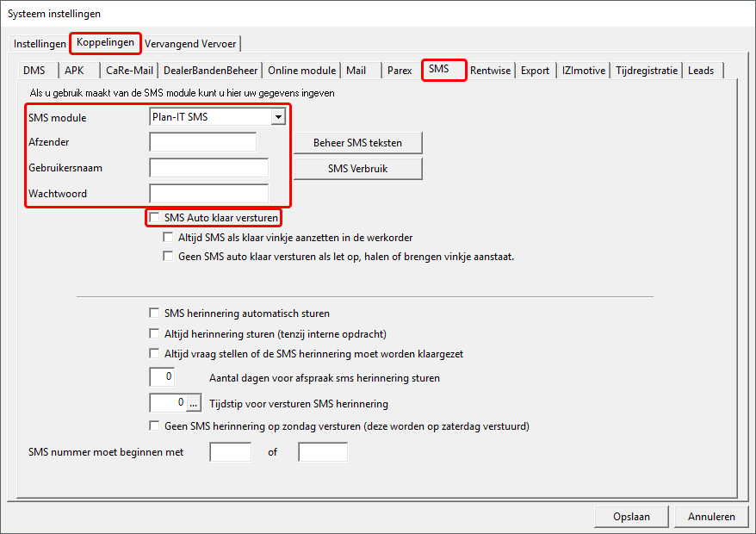Viewport: 756px width, 534px height.
Task: Click inside the Afzender input field
Action: [x=204, y=143]
